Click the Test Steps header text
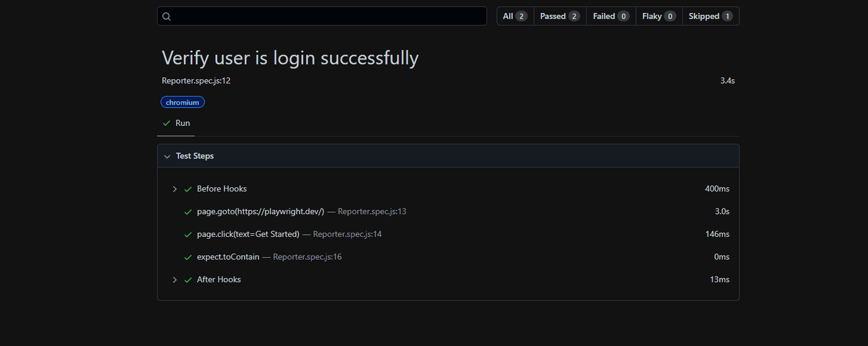 pos(195,156)
